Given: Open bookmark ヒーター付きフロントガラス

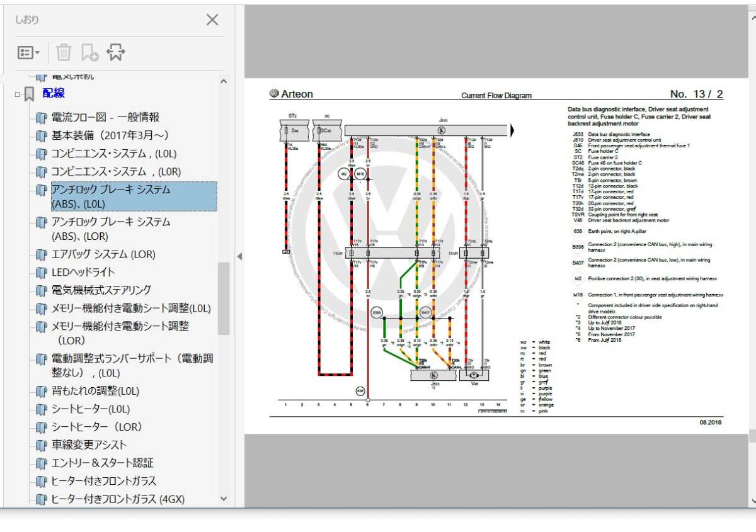Looking at the screenshot, I should [x=104, y=481].
